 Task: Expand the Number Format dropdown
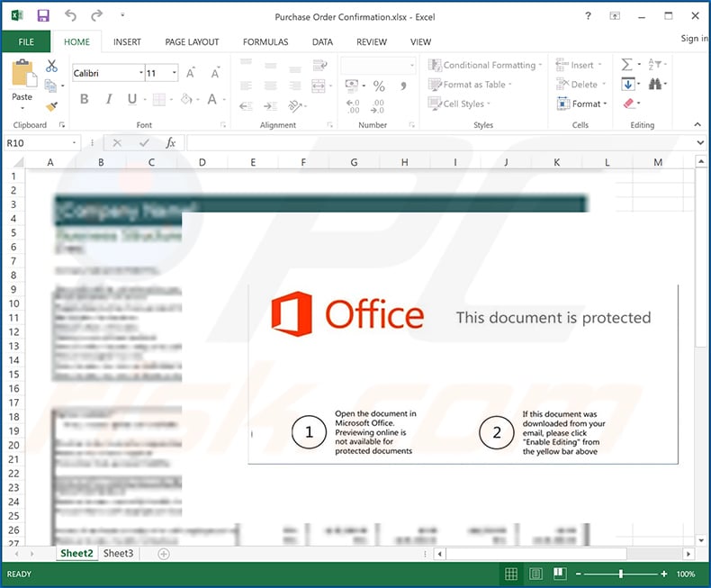tap(411, 66)
